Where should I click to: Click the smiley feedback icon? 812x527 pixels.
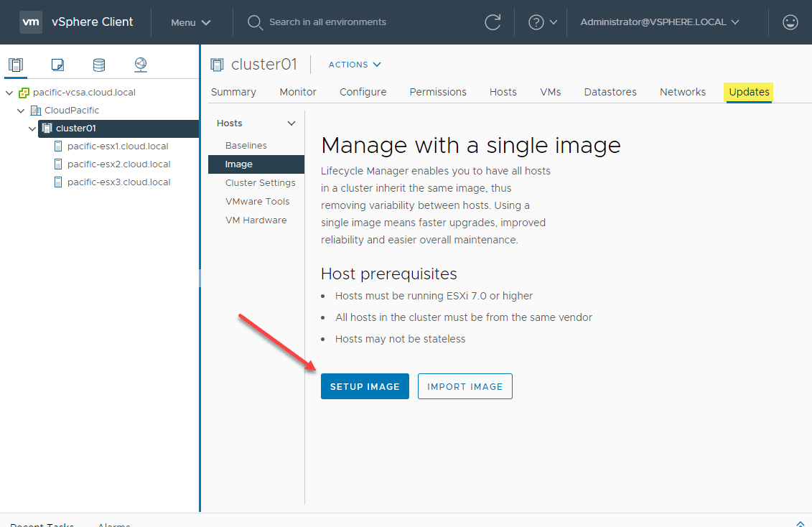[790, 22]
